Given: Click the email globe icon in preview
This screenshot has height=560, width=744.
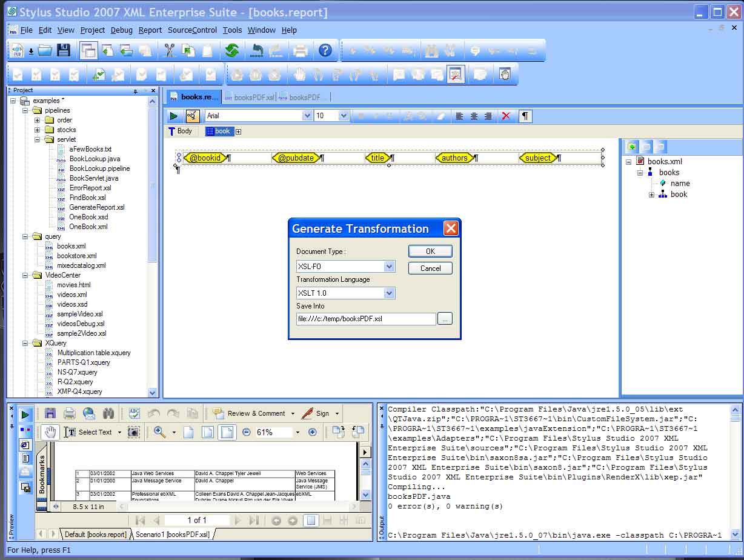Looking at the screenshot, I should click(x=89, y=413).
